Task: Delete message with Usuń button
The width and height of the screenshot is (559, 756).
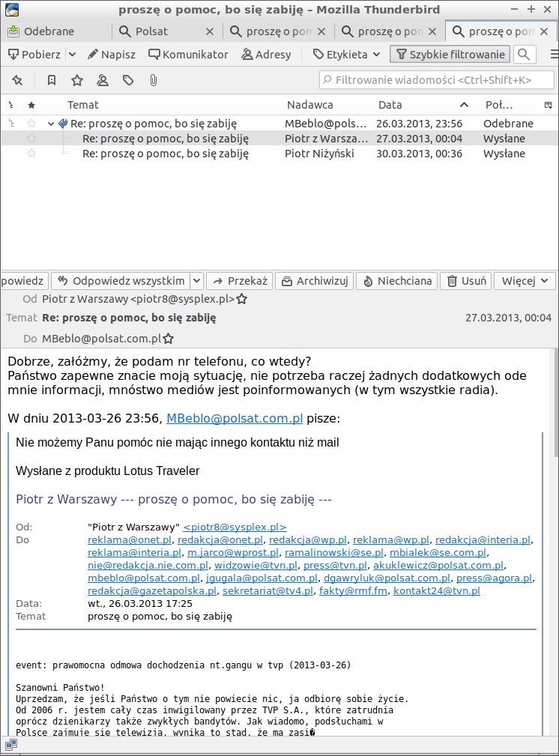Action: [466, 281]
